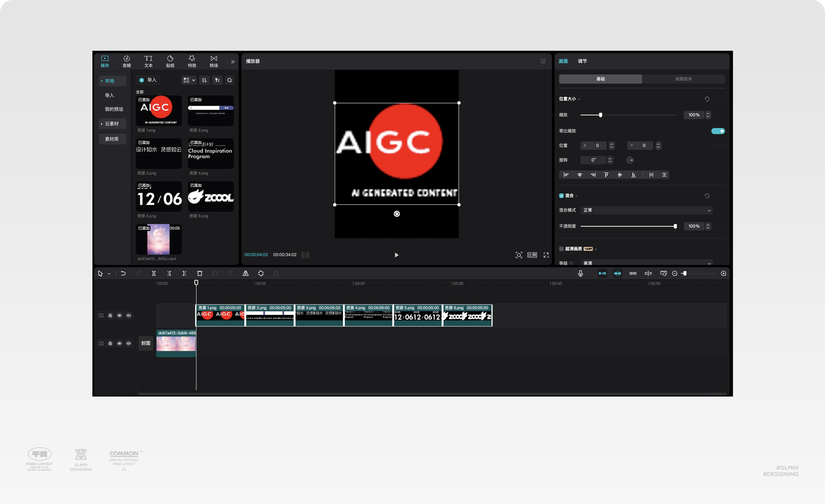The width and height of the screenshot is (825, 504).
Task: Click the opacity (不透明度) slider handle
Action: tap(675, 226)
